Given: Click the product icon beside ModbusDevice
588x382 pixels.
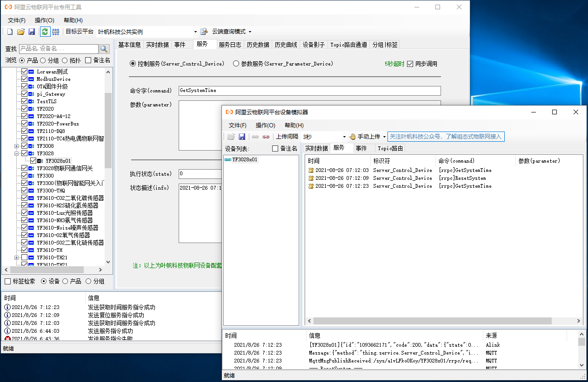Looking at the screenshot, I should coord(31,79).
